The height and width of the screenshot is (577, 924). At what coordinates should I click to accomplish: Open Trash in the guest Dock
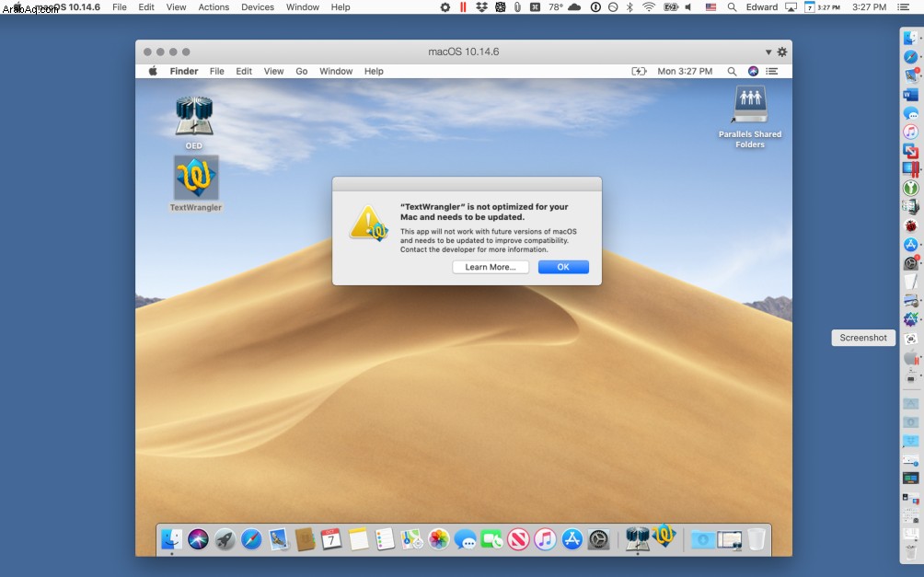[x=757, y=538]
